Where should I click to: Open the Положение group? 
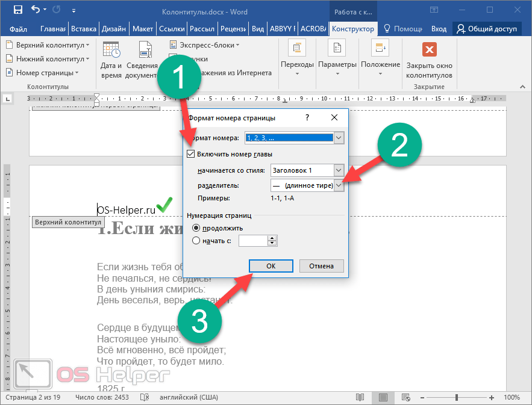pyautogui.click(x=380, y=58)
